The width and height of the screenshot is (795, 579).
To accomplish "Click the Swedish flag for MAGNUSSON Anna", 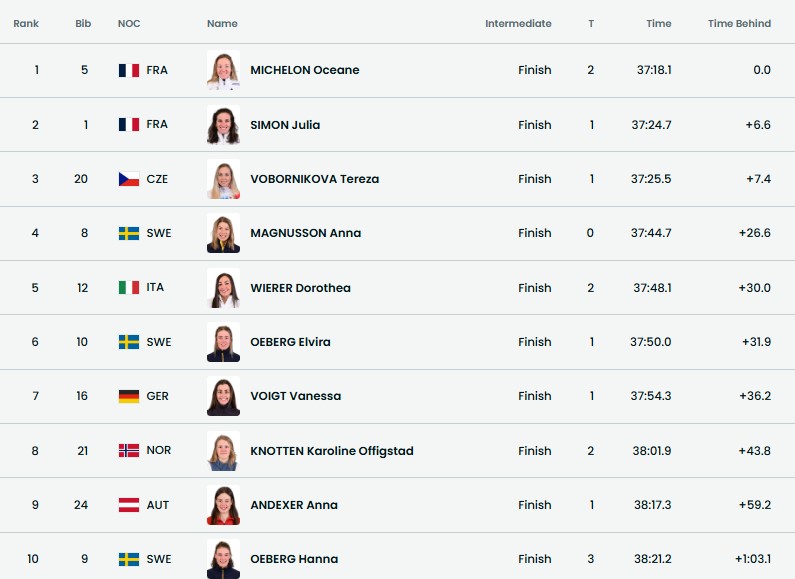I will [x=128, y=233].
